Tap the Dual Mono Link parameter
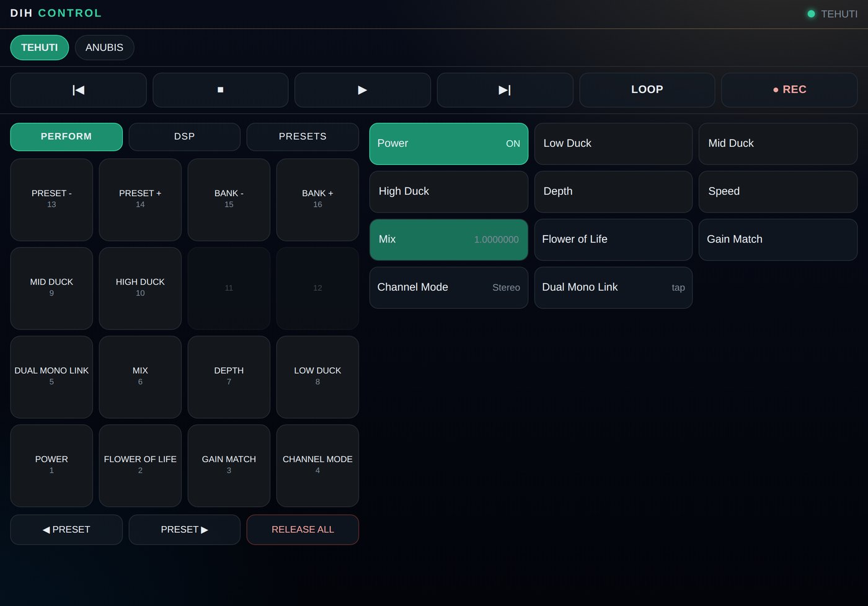 (x=613, y=288)
